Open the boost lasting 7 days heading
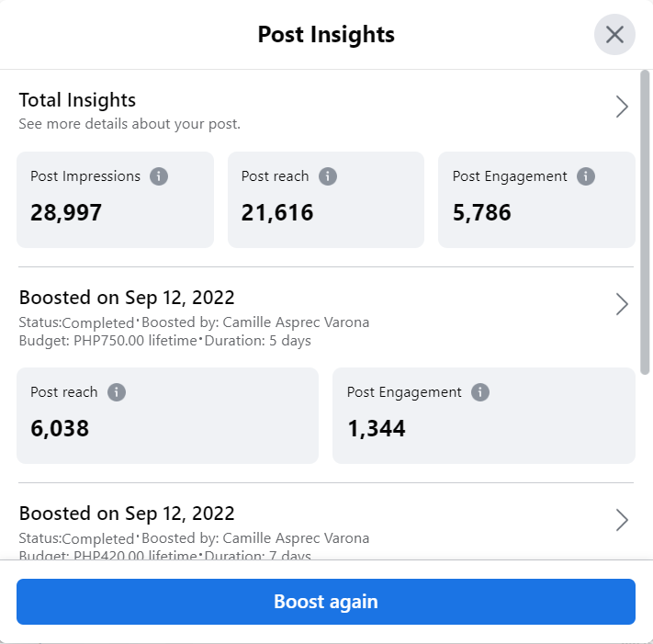 tap(127, 514)
